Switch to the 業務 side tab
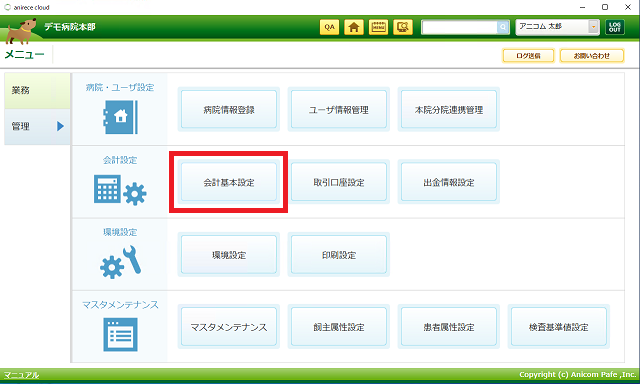The width and height of the screenshot is (640, 384). coord(37,91)
